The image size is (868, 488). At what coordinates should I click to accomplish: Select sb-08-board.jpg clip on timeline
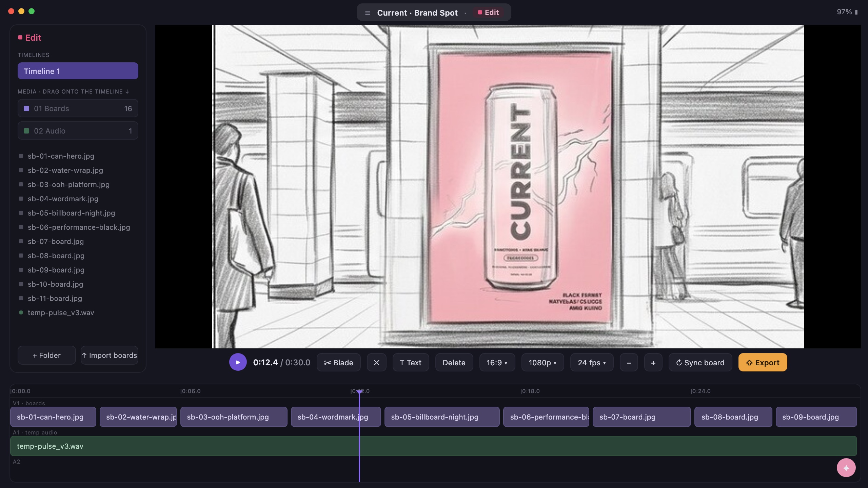pyautogui.click(x=733, y=417)
